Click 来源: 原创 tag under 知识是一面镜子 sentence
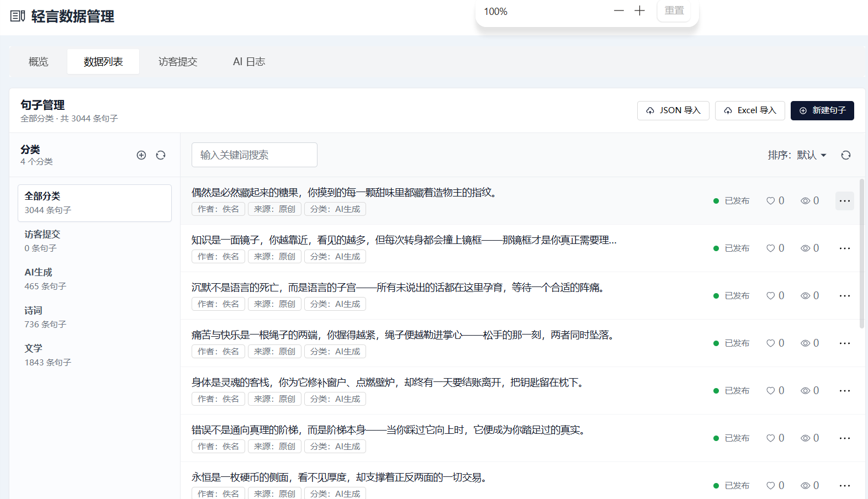Screen dimensions: 868x499 tap(274, 257)
